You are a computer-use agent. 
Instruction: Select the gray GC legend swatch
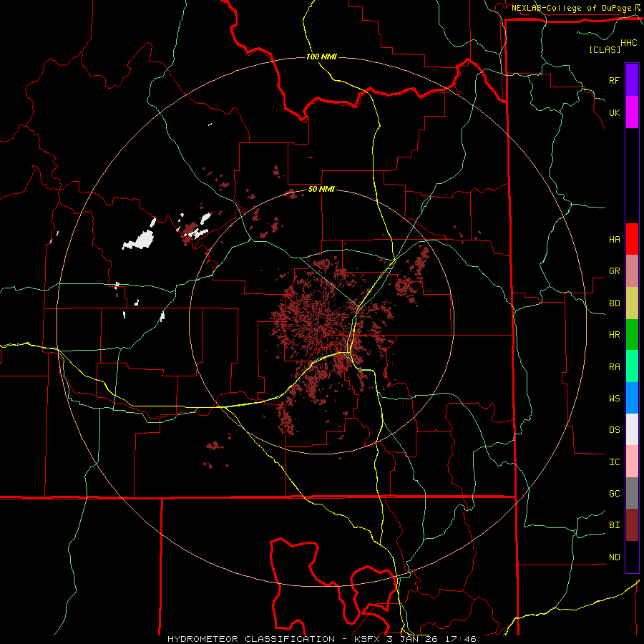(x=632, y=493)
